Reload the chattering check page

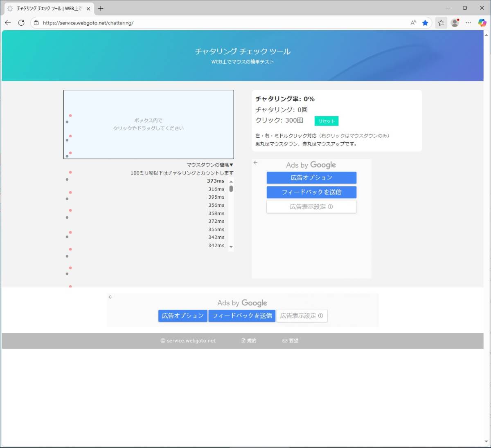pyautogui.click(x=21, y=23)
